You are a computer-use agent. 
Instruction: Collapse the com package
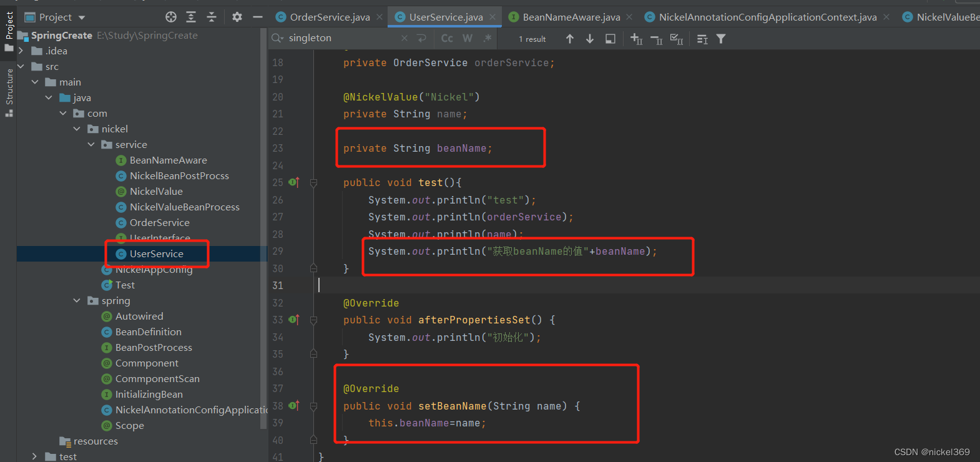(x=63, y=113)
